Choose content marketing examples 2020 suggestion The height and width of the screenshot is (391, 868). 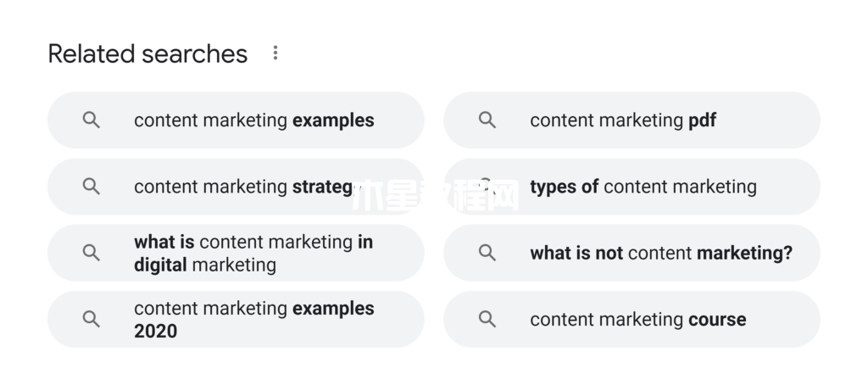click(236, 320)
